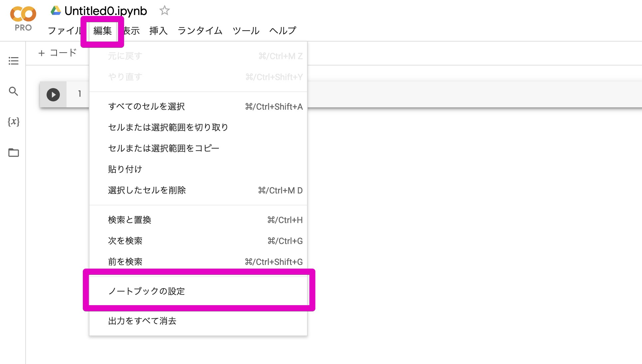
Task: Open the search panel in the sidebar
Action: coord(13,91)
